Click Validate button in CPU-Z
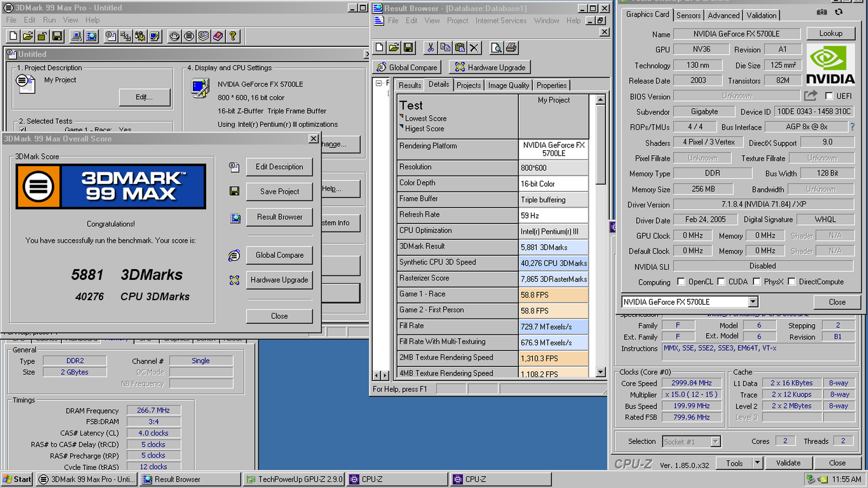Viewport: 868px width, 488px height. coord(788,463)
